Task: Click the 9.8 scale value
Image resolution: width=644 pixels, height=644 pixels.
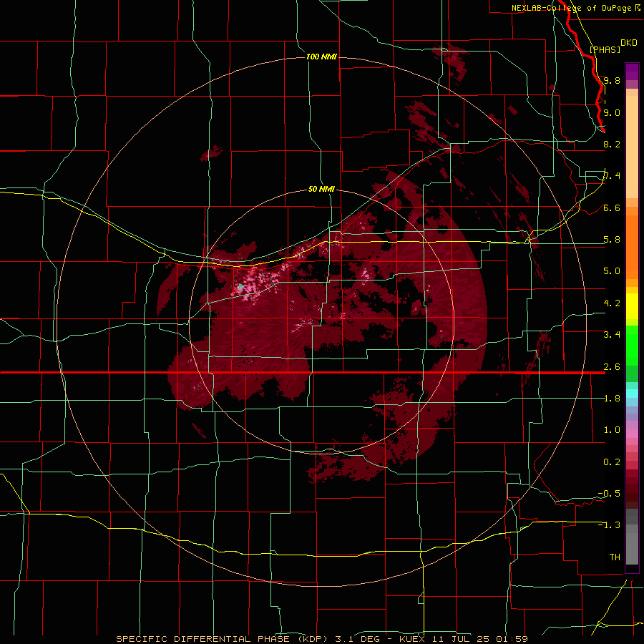Action: [612, 80]
